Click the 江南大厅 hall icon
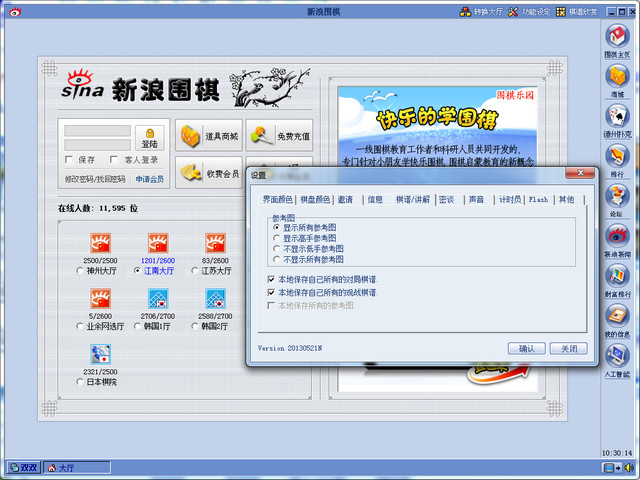This screenshot has height=480, width=640. 158,243
